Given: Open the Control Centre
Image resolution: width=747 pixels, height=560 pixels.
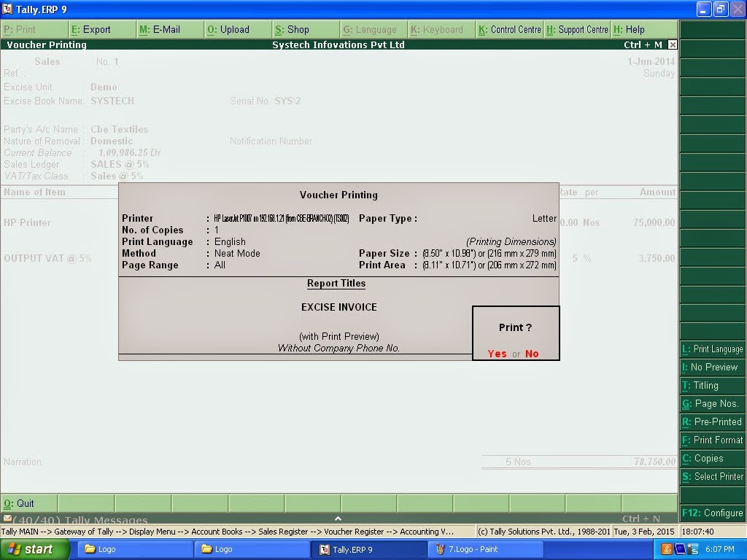Looking at the screenshot, I should coord(510,29).
